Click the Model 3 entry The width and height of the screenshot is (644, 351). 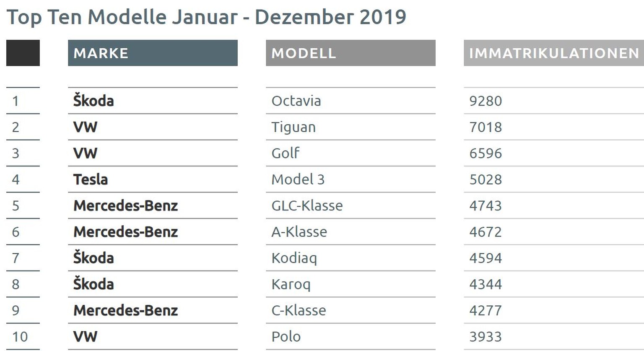point(298,179)
